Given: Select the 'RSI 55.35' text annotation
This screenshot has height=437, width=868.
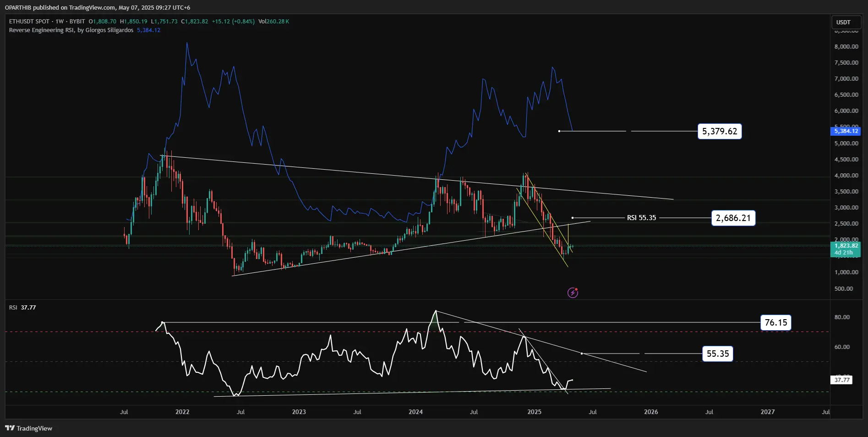Looking at the screenshot, I should [641, 218].
